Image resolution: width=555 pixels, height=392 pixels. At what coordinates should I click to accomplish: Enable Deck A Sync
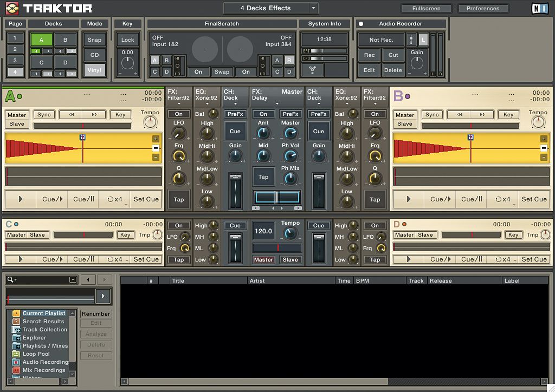(x=44, y=115)
